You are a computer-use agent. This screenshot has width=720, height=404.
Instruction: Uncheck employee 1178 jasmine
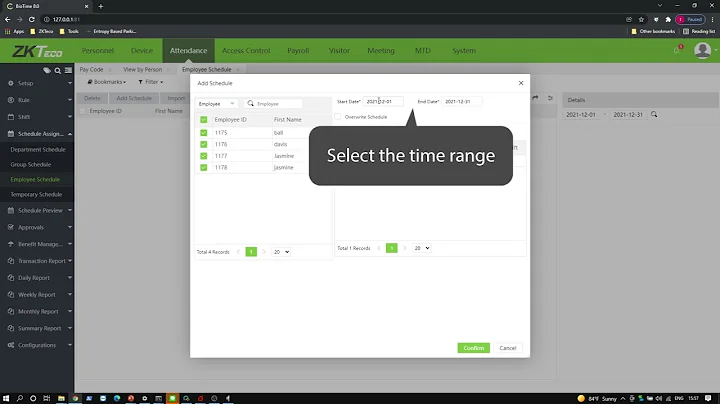pos(203,168)
